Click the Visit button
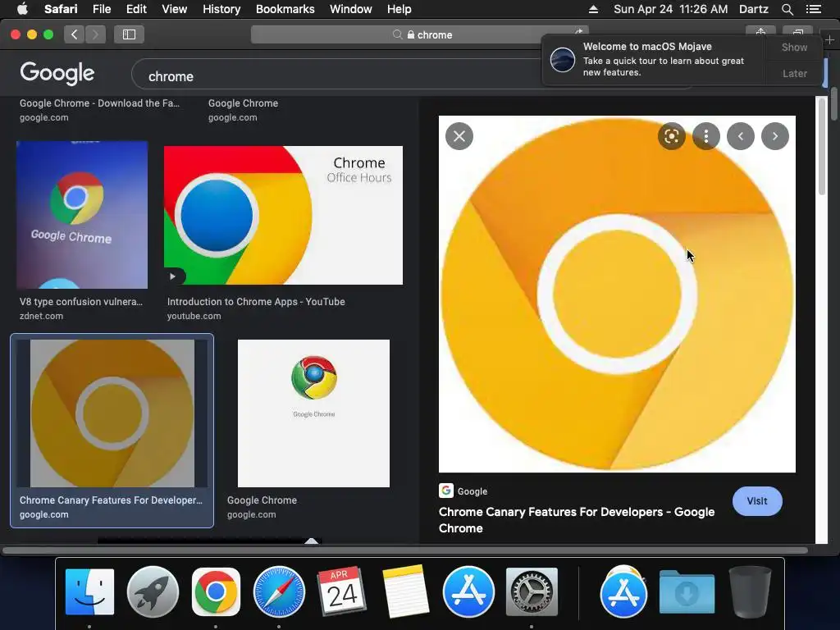Image resolution: width=840 pixels, height=630 pixels. 757,501
